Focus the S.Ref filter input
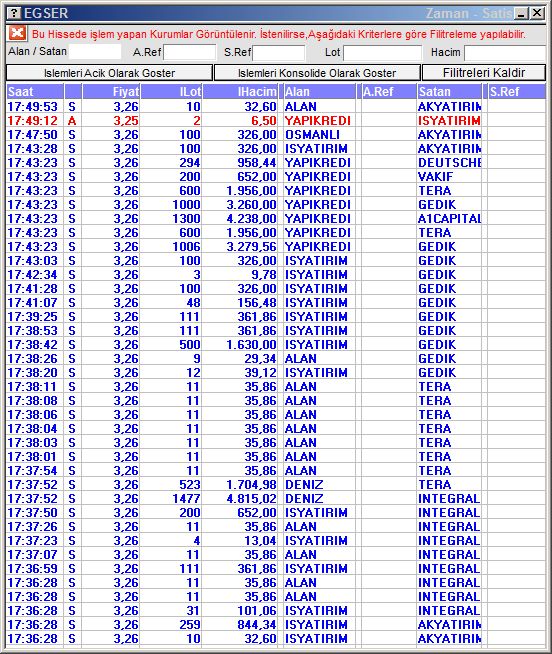Screen dimensions: 552x654 click(279, 53)
